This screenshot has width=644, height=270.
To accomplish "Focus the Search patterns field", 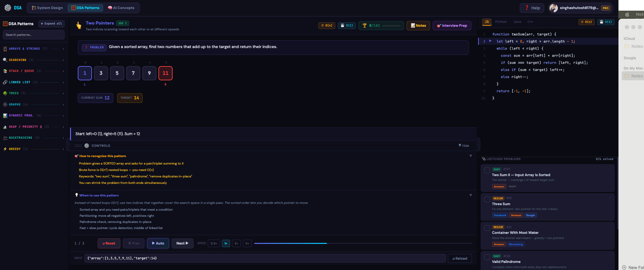I will pyautogui.click(x=34, y=35).
